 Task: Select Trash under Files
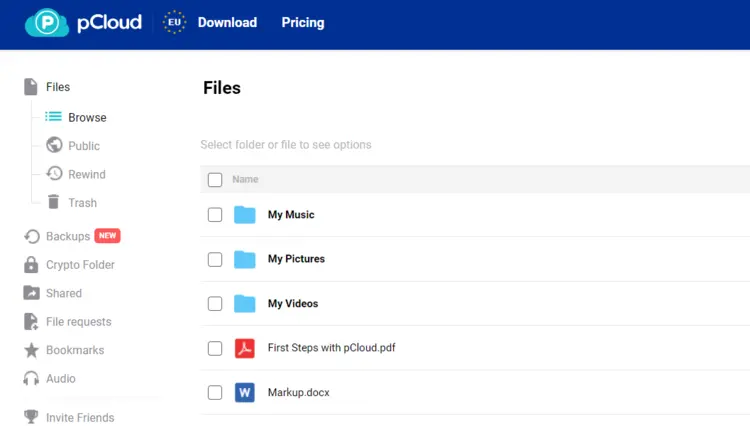click(x=82, y=203)
